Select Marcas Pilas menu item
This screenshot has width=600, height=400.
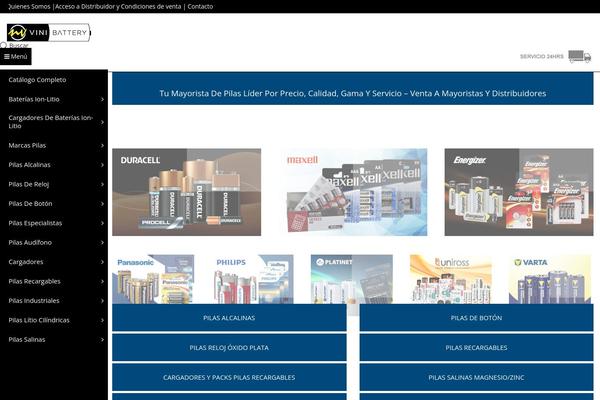click(27, 145)
